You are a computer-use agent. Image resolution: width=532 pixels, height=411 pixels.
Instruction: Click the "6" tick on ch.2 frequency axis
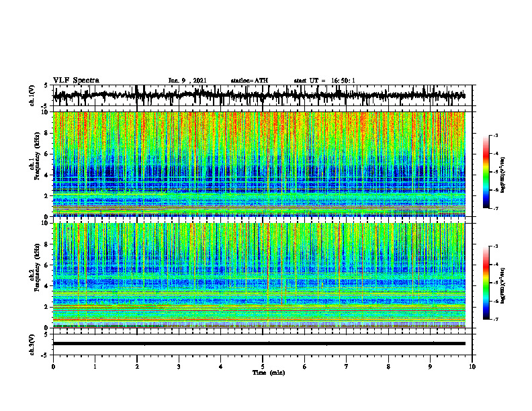tap(46, 265)
